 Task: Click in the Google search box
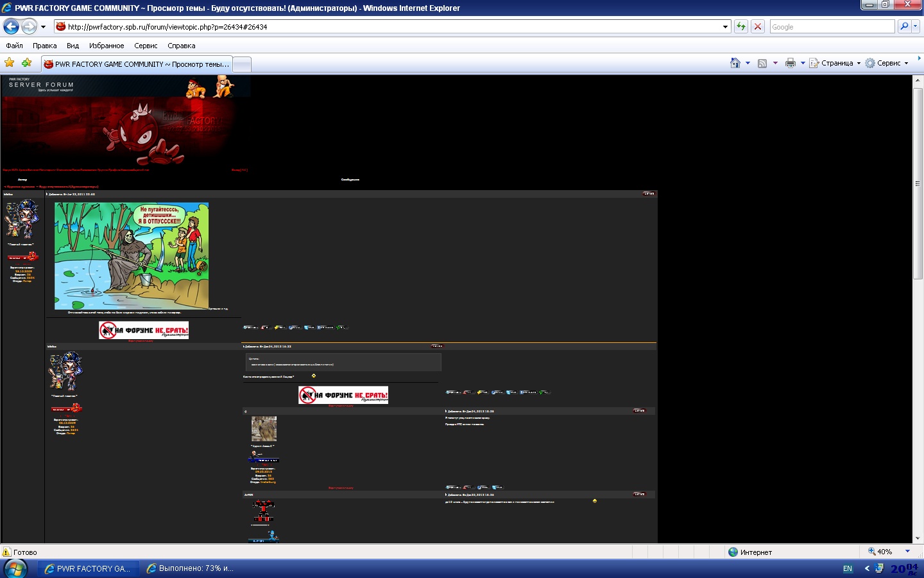(831, 26)
